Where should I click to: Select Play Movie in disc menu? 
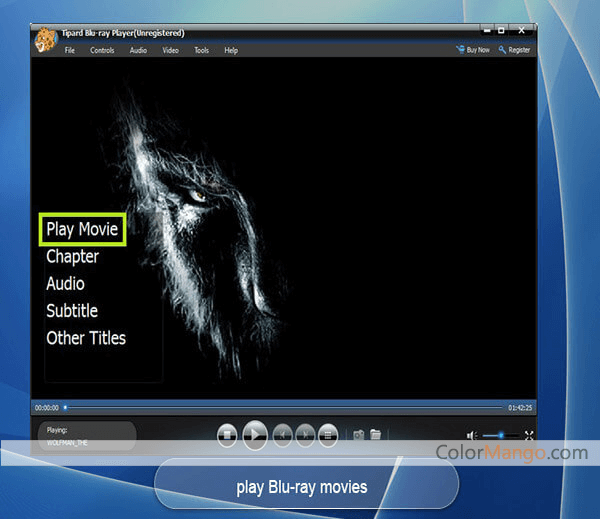click(82, 230)
